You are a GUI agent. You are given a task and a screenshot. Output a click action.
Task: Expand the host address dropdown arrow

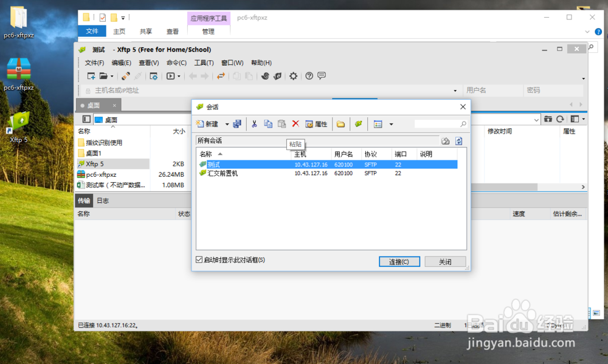tap(455, 91)
